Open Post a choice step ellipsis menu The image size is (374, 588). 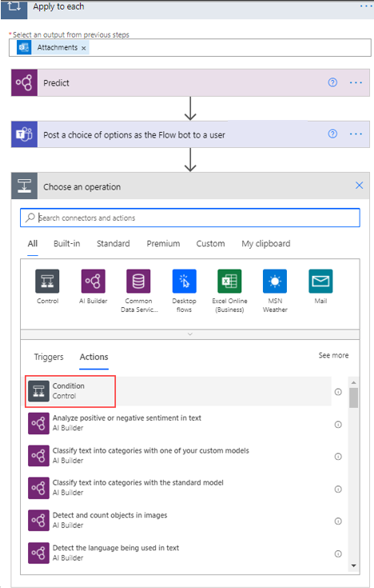point(356,134)
